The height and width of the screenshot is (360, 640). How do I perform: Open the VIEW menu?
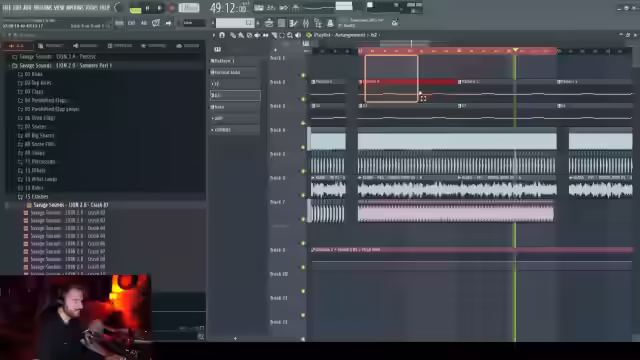[x=57, y=7]
